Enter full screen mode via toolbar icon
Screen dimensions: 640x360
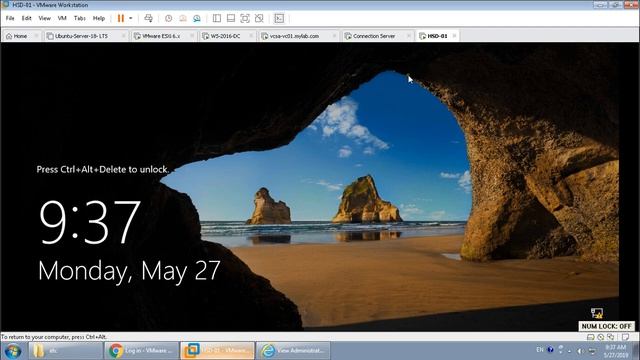click(x=244, y=18)
